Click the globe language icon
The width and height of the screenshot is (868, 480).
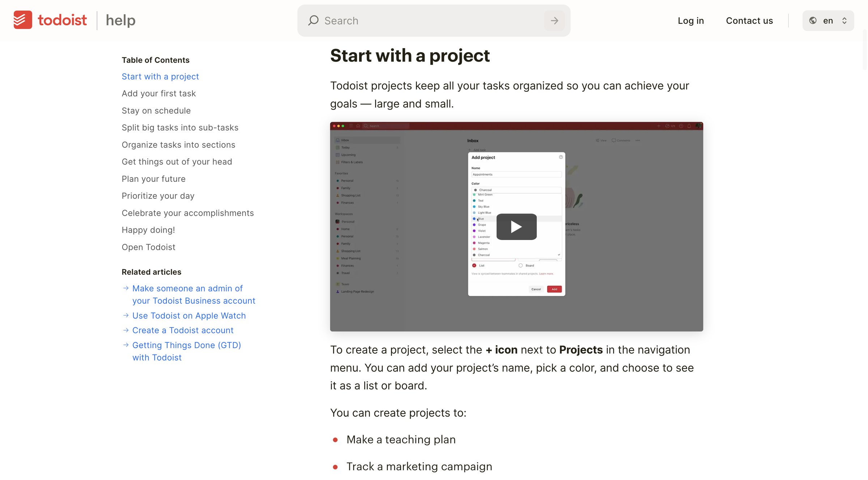click(x=813, y=21)
